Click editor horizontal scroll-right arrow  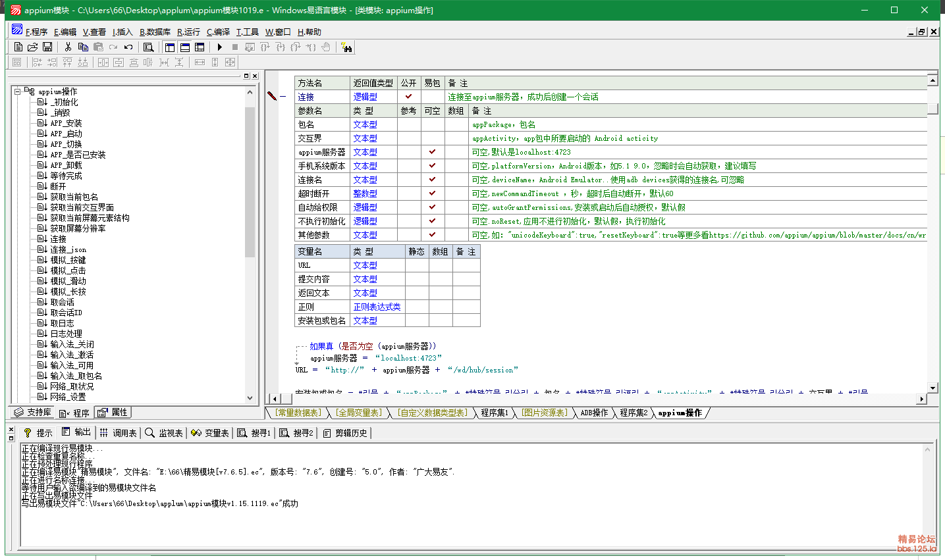click(922, 399)
